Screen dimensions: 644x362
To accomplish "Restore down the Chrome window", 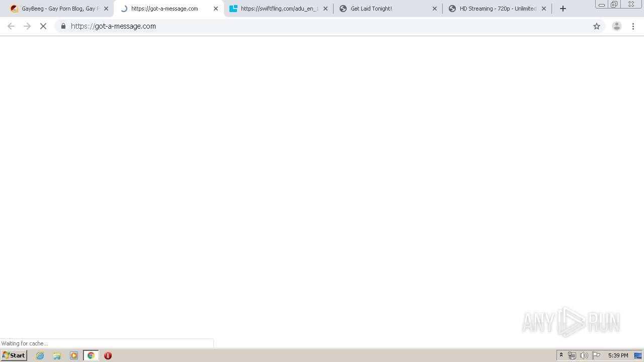I will coord(614,5).
